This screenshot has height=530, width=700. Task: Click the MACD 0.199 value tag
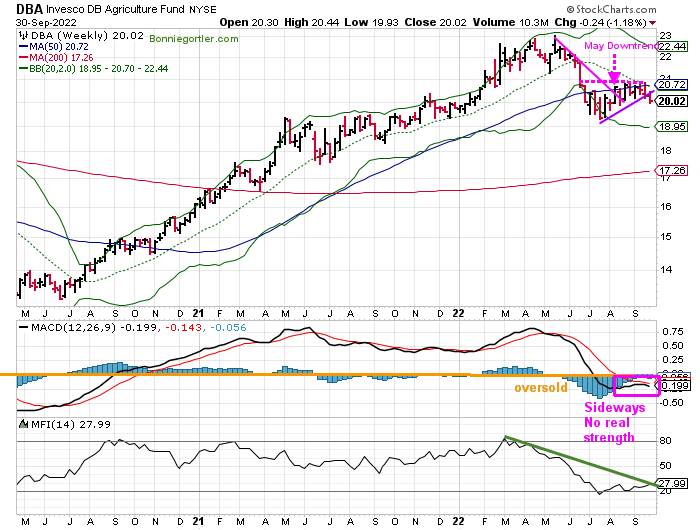[x=675, y=386]
